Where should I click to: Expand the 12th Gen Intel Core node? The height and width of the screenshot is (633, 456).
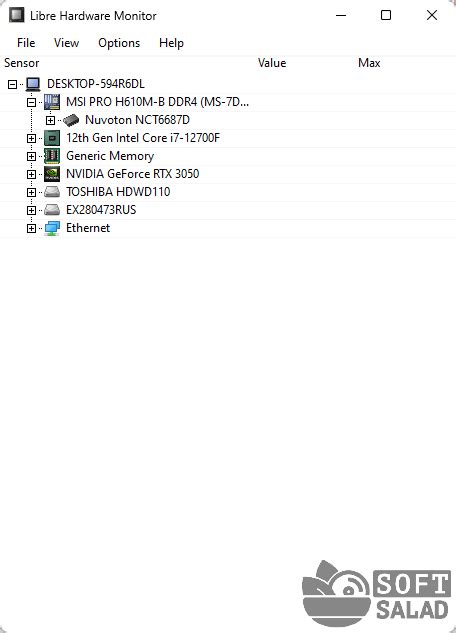click(x=31, y=138)
